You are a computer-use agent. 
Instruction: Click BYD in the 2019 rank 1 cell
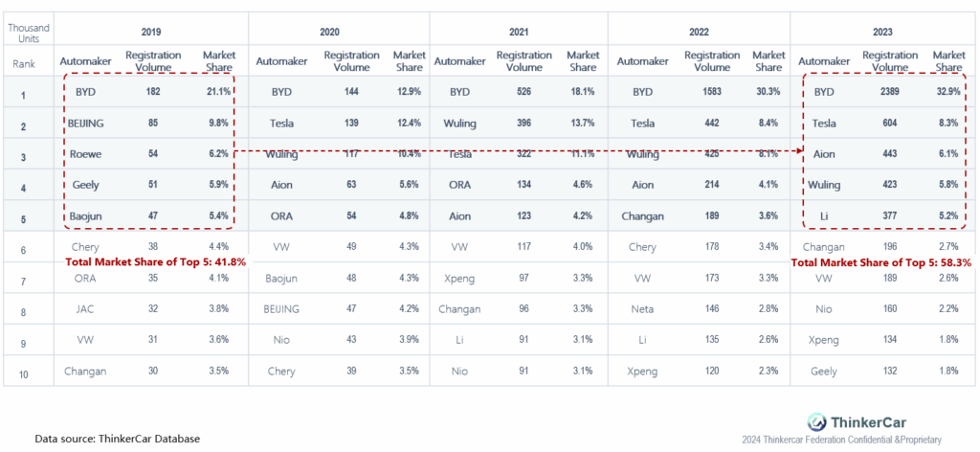point(85,92)
